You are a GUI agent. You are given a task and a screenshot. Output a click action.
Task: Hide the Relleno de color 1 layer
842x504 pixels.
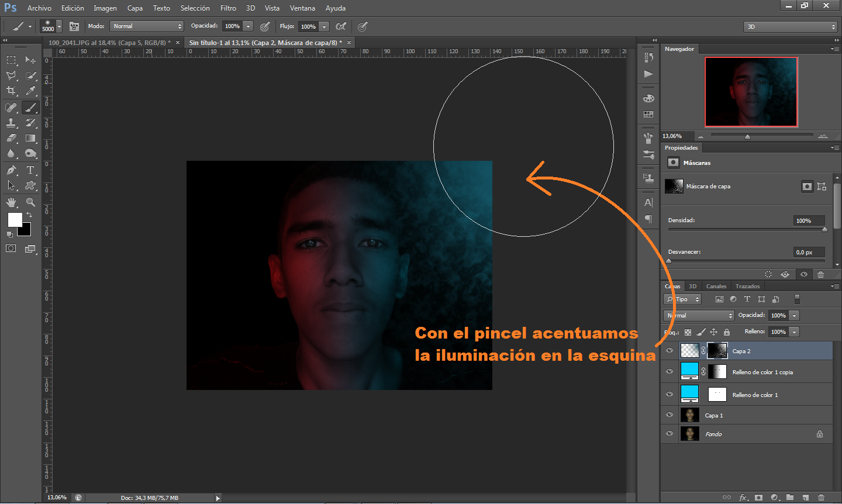[x=670, y=395]
